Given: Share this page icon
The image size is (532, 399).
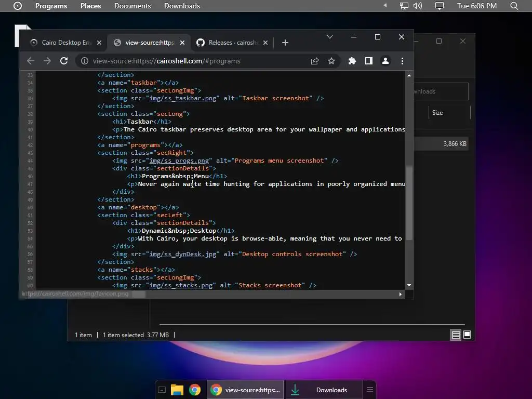Looking at the screenshot, I should click(x=315, y=61).
